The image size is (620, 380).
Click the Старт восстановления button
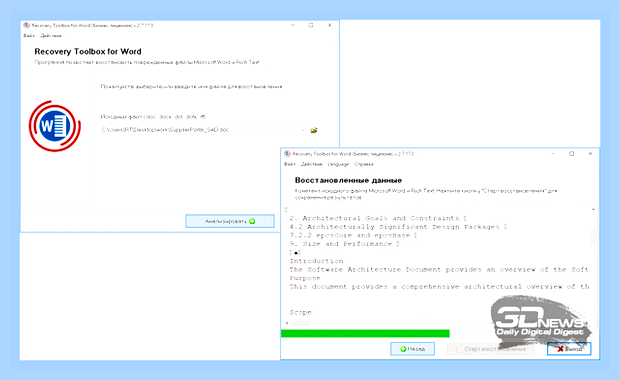point(490,349)
